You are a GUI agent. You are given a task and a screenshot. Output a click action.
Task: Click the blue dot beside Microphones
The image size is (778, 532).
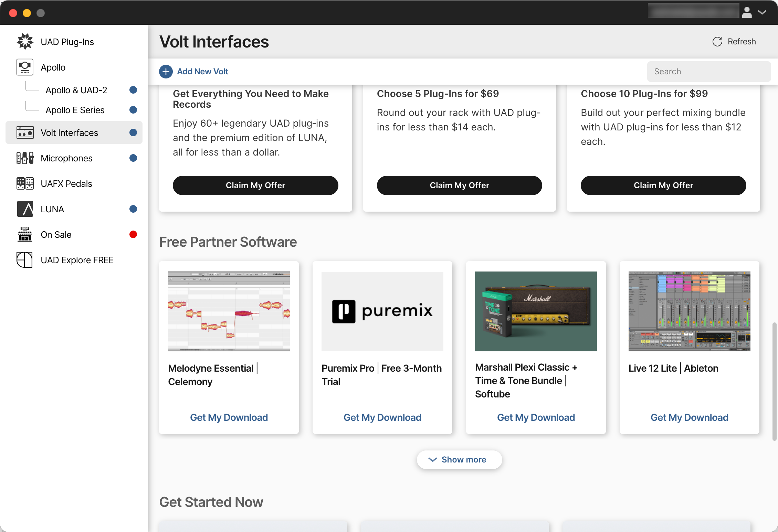click(133, 158)
